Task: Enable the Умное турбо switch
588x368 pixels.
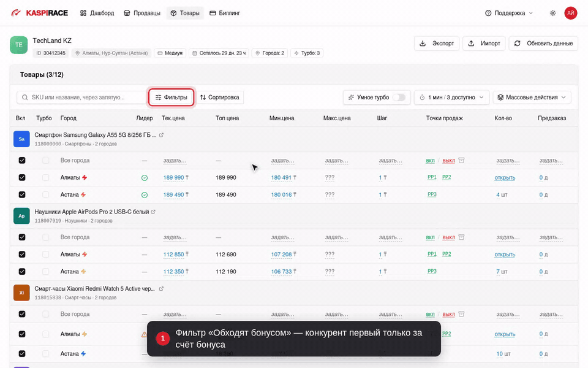Action: coord(399,98)
